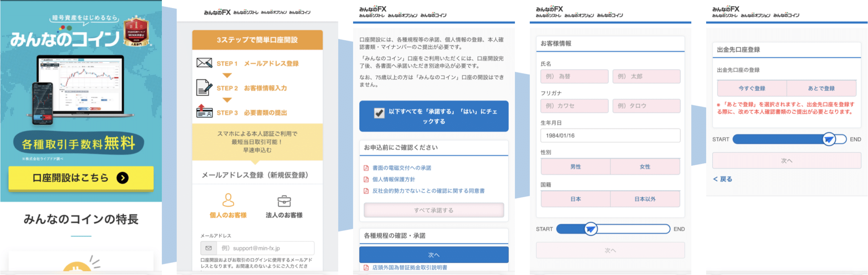
Task: Tick the 以下すべてを「承諾する」checkbox
Action: point(379,113)
